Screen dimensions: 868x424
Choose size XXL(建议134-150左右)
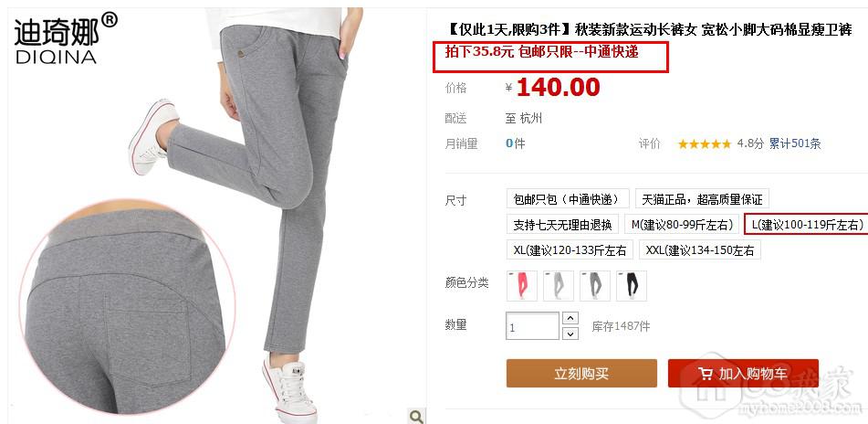[700, 250]
